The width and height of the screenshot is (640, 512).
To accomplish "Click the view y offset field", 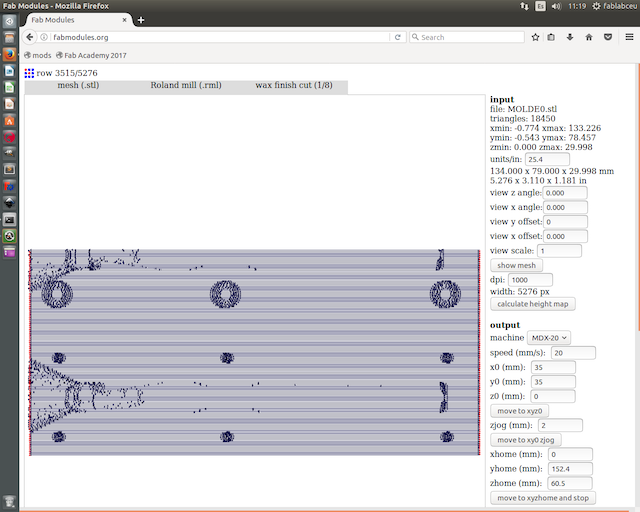I will coord(565,222).
